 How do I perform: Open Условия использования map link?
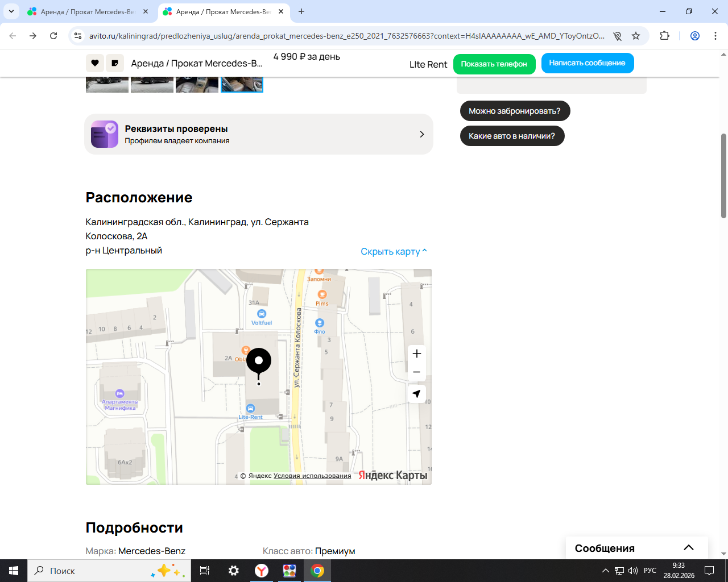pos(312,476)
